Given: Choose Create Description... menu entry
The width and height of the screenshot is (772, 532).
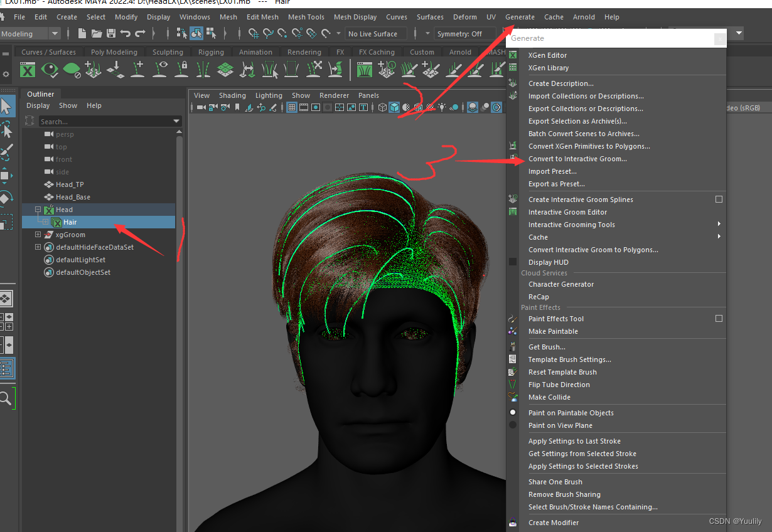Looking at the screenshot, I should tap(561, 83).
